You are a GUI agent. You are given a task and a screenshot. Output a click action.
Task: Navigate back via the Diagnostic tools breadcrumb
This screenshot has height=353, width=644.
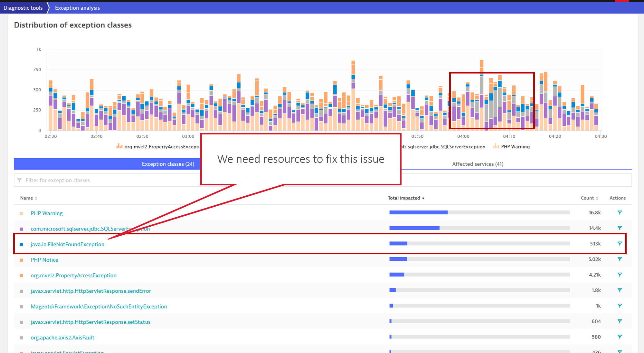(23, 7)
